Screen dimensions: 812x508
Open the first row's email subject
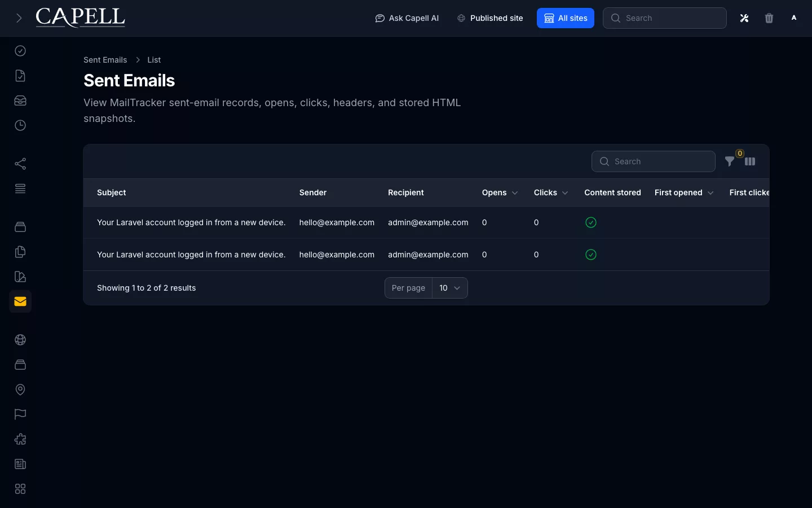tap(191, 222)
